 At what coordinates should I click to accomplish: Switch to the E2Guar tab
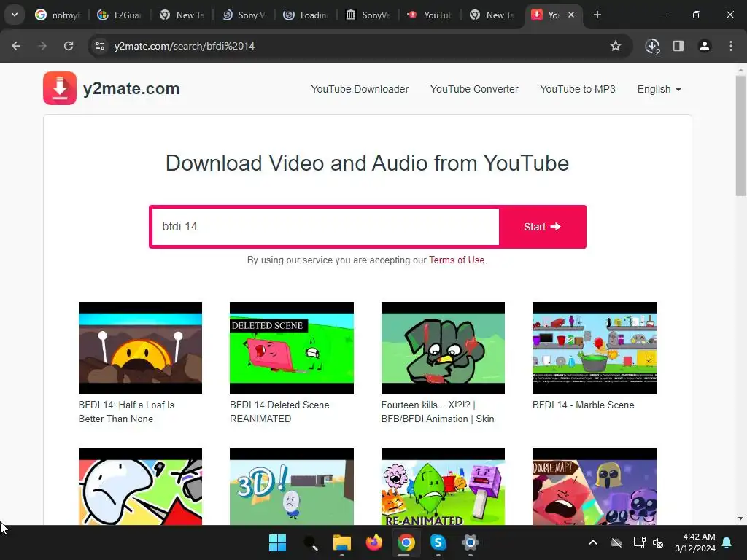120,15
